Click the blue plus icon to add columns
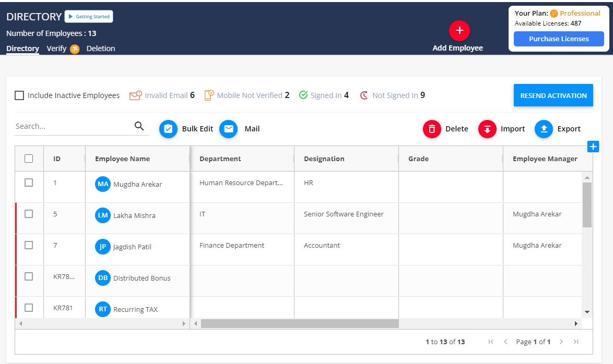 [x=593, y=147]
